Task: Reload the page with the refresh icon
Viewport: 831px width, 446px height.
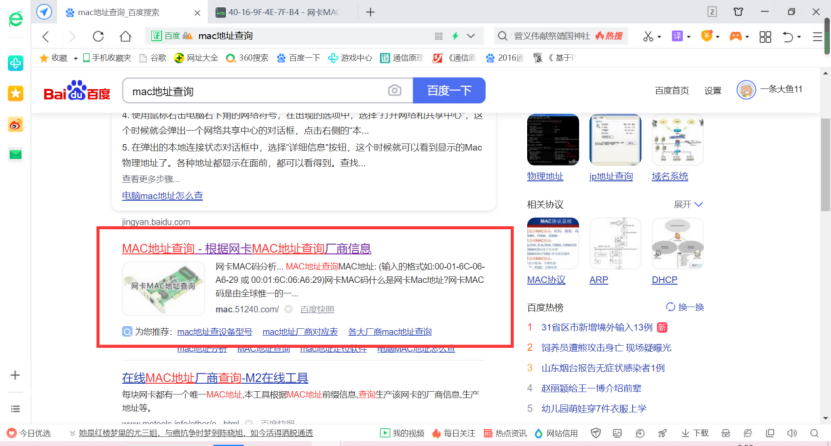Action: (98, 36)
